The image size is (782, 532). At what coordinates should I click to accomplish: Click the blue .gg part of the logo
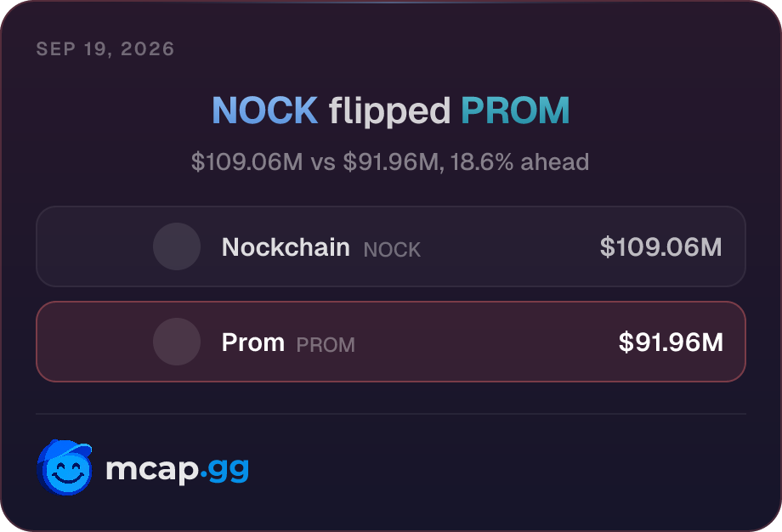(x=224, y=470)
